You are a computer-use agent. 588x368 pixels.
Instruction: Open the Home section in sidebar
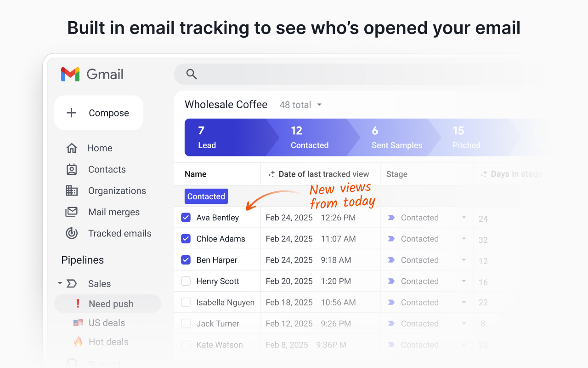[x=100, y=148]
